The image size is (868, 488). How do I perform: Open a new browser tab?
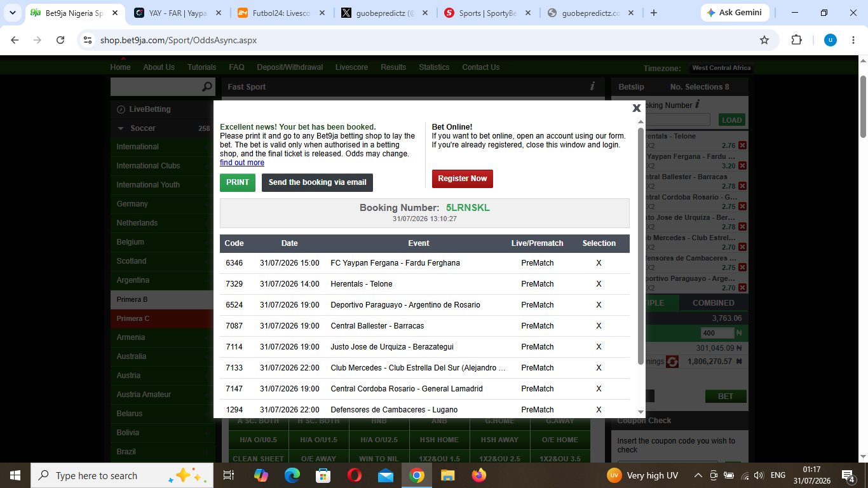pos(654,13)
